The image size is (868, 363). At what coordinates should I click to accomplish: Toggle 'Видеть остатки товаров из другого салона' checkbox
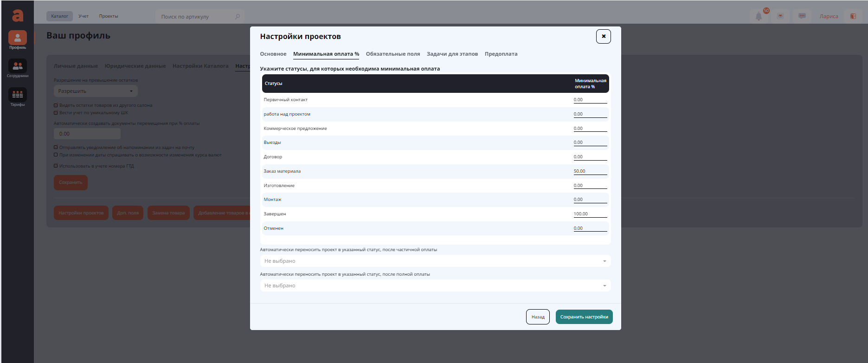[x=56, y=105]
